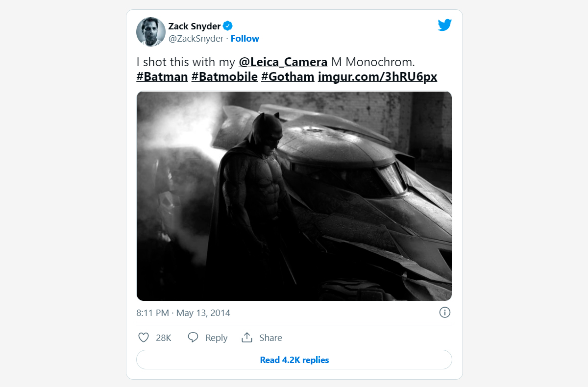Click the 8:11 PM May 13, 2014 timestamp
This screenshot has height=387, width=588.
(183, 313)
